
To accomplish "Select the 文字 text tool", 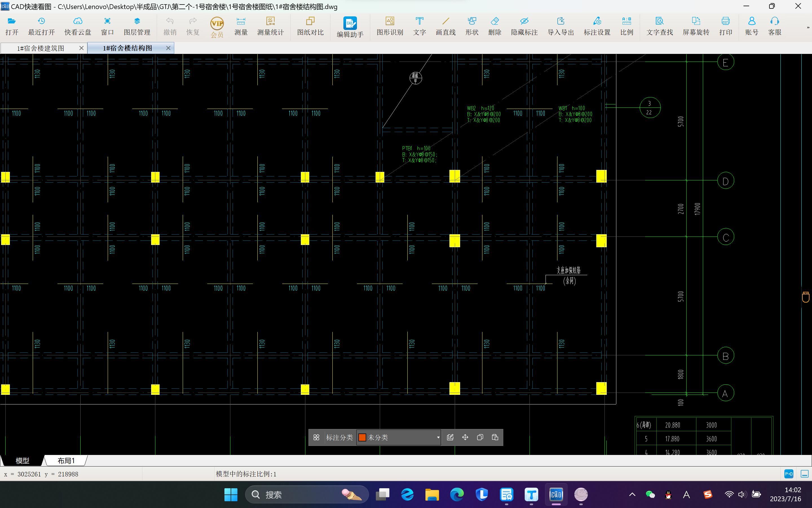I will 420,26.
